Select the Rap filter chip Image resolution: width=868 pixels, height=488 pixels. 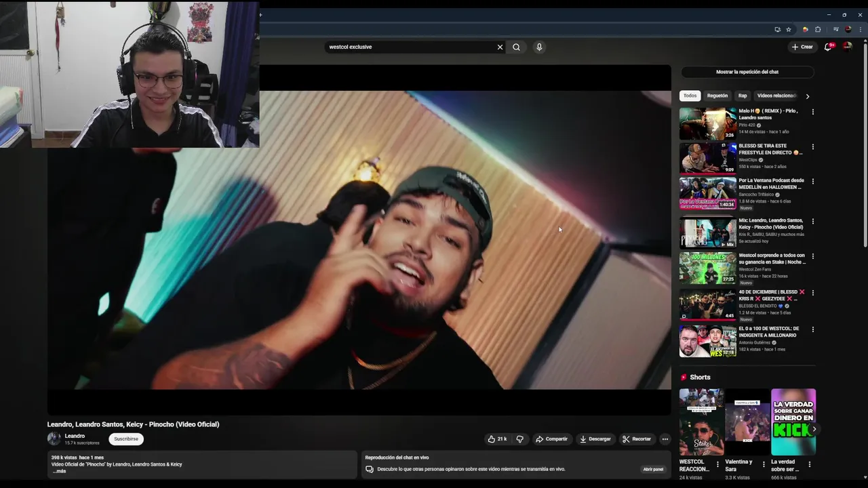743,96
